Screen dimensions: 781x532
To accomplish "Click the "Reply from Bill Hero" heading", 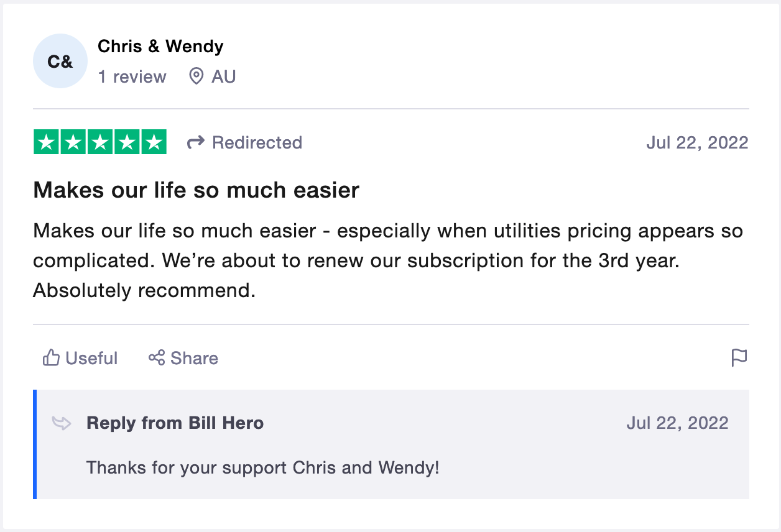I will (x=175, y=423).
